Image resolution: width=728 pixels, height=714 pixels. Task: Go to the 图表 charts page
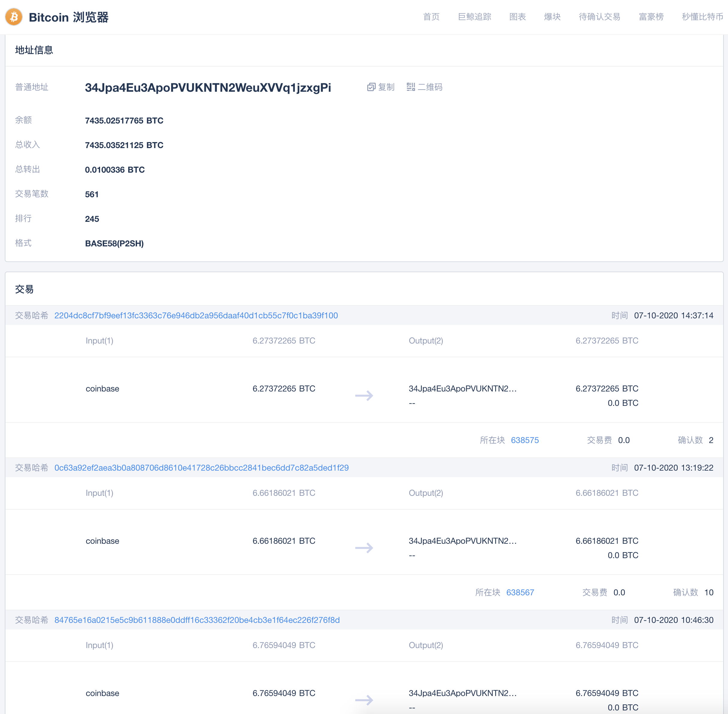(x=518, y=17)
